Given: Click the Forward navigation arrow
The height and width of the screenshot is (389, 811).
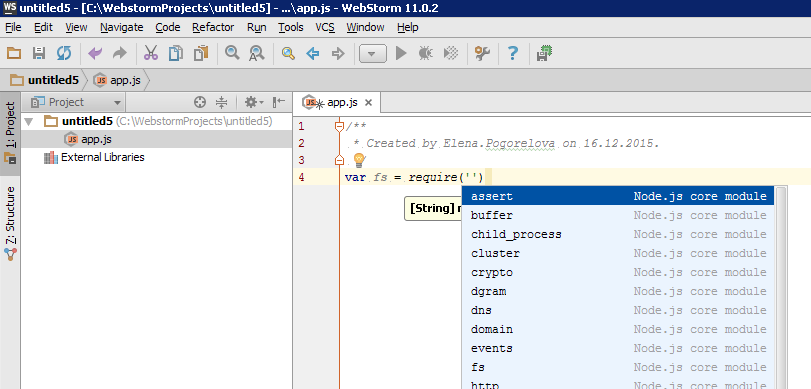Looking at the screenshot, I should point(338,53).
